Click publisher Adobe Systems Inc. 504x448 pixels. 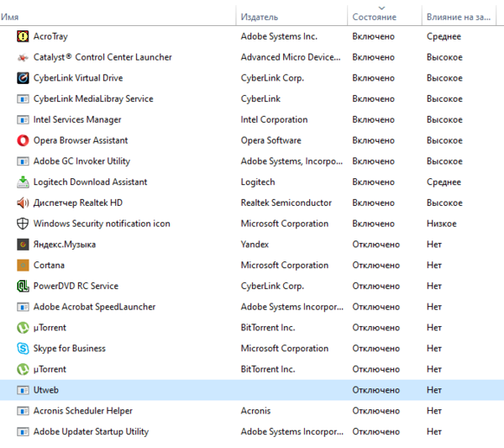pos(279,36)
